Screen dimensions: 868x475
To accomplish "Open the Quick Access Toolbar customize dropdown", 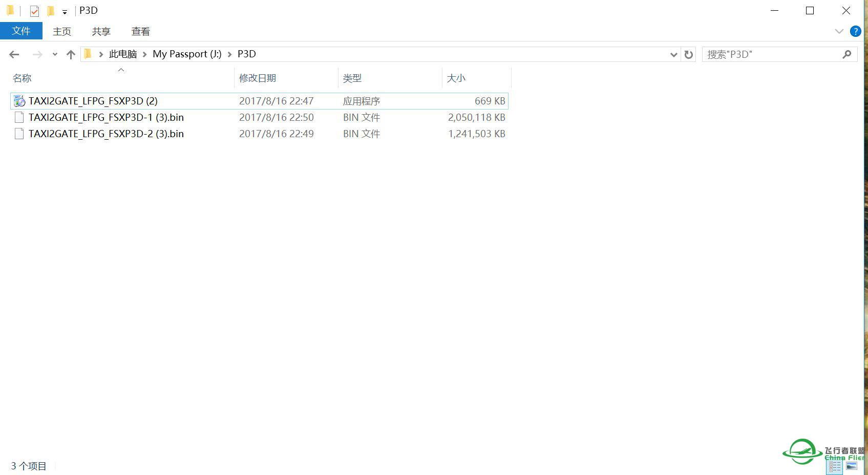I will click(65, 11).
